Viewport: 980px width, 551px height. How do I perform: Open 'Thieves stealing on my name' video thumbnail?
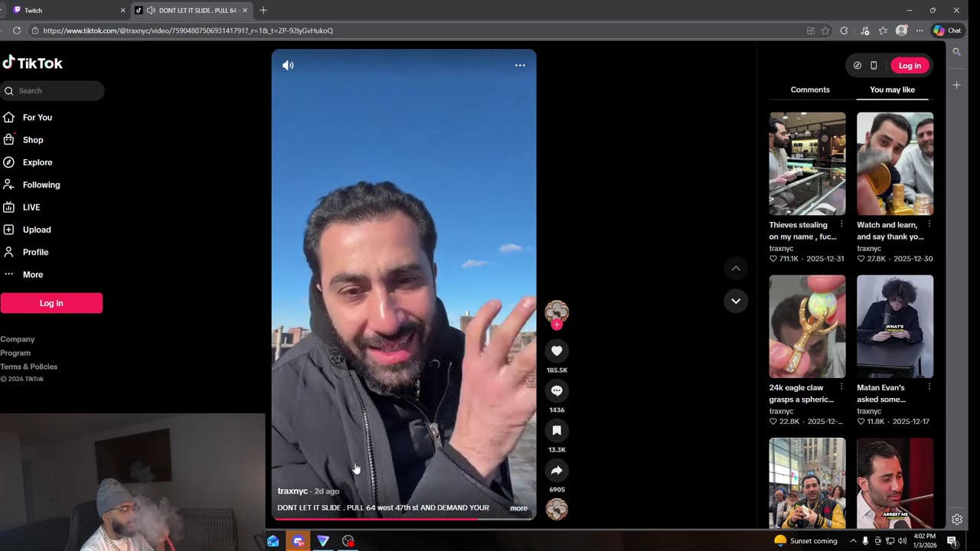click(x=808, y=164)
